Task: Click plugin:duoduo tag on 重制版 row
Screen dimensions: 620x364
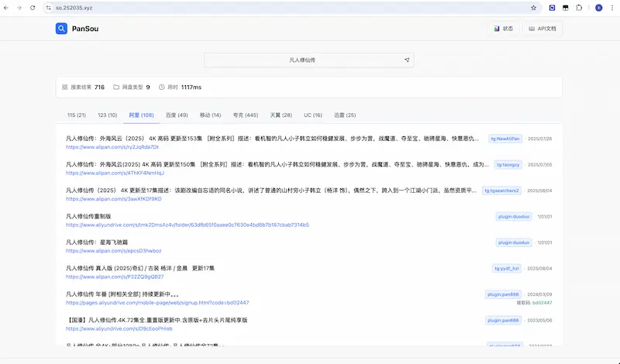Action: pos(514,217)
